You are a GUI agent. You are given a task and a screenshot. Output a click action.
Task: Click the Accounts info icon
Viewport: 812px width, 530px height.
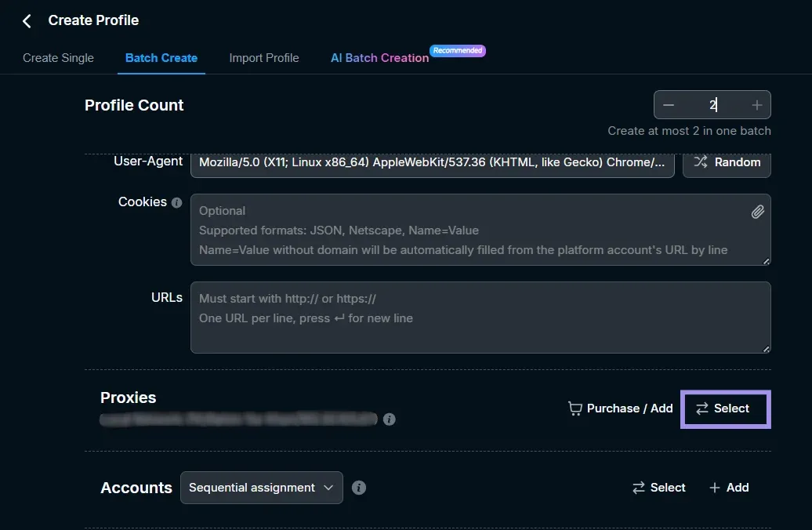(x=359, y=488)
